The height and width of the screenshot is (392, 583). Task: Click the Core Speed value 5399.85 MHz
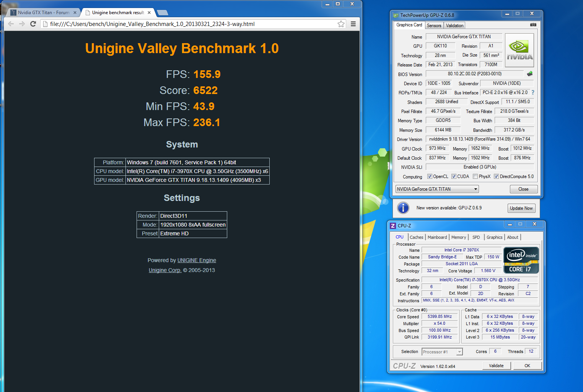tap(440, 316)
